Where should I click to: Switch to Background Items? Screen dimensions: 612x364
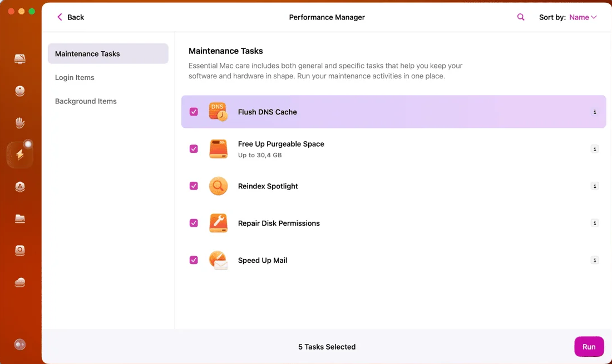click(x=86, y=101)
